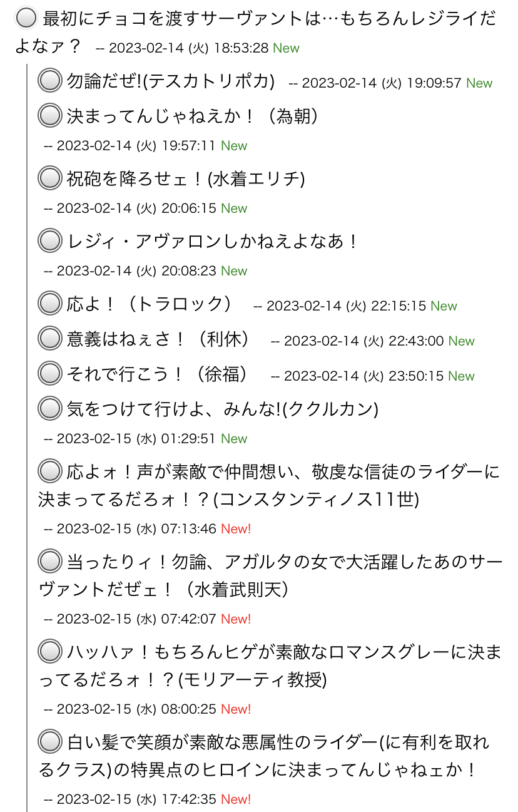Click the red New! label at 17:42:35

pyautogui.click(x=236, y=799)
